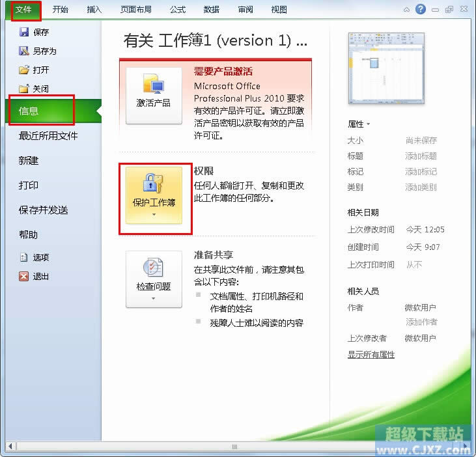
Task: Switch to the Review (审阅) tab
Action: pyautogui.click(x=245, y=10)
